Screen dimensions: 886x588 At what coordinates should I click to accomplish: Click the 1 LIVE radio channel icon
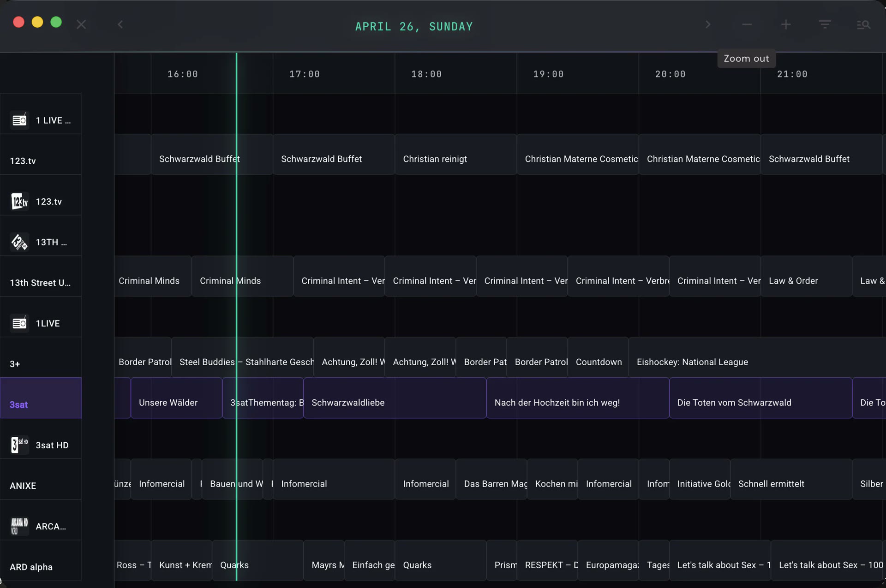point(19,120)
